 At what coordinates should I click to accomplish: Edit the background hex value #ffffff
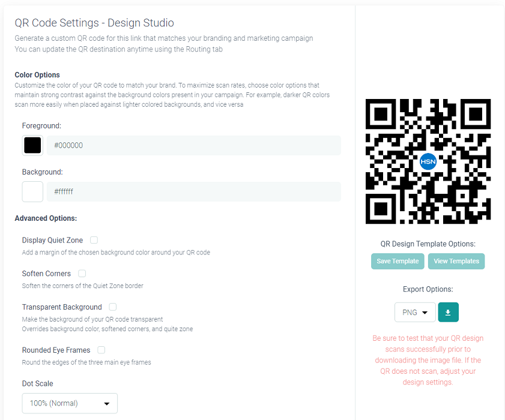click(193, 191)
